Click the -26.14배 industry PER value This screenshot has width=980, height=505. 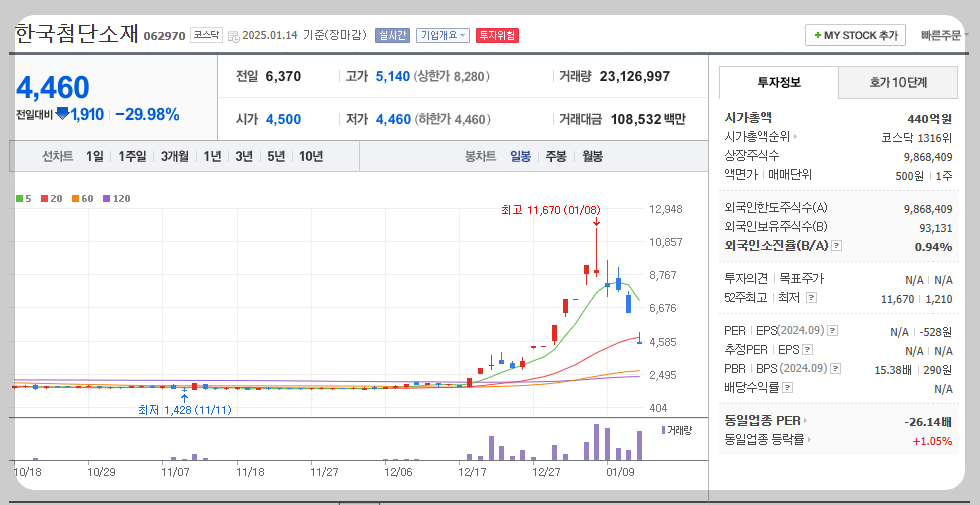(928, 422)
